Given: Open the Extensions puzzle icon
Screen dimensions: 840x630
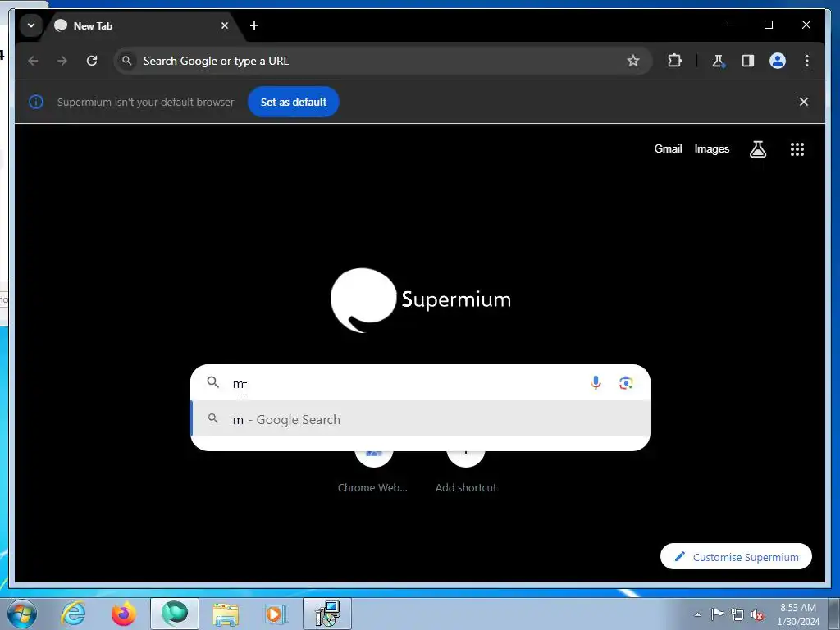Looking at the screenshot, I should [x=674, y=61].
